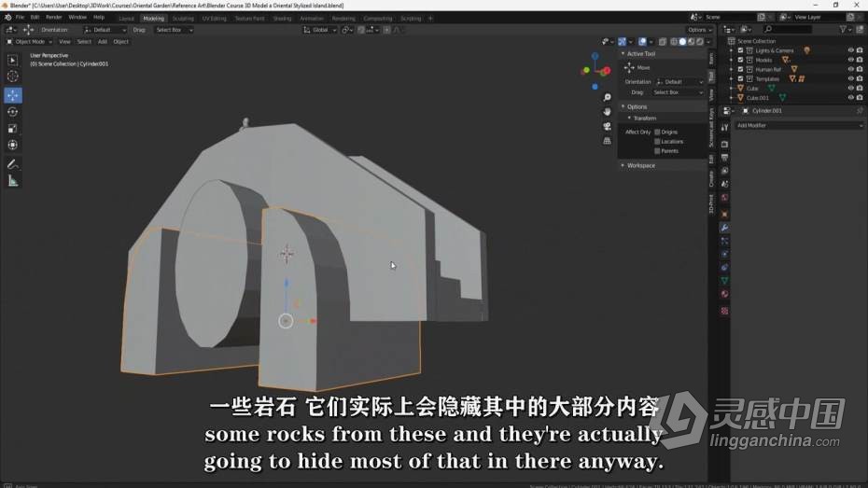Uncheck the Templates collection checkbox
Viewport: 868px width, 488px height.
740,78
